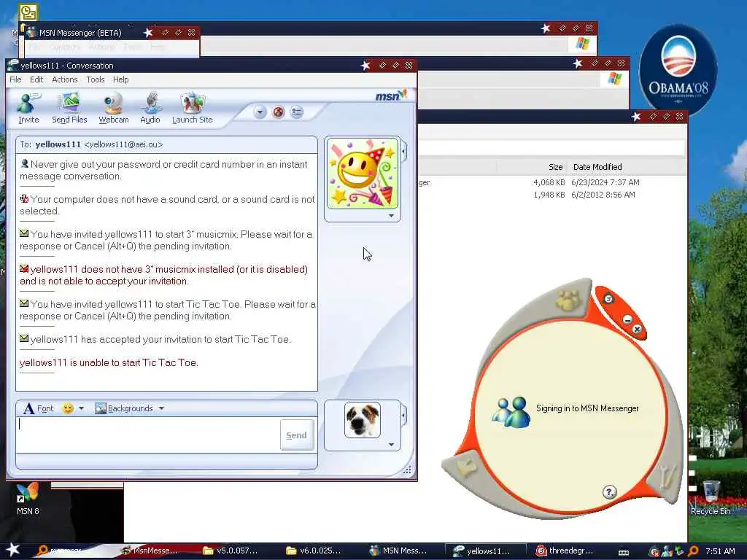Open the Actions menu
The width and height of the screenshot is (747, 560).
[65, 79]
